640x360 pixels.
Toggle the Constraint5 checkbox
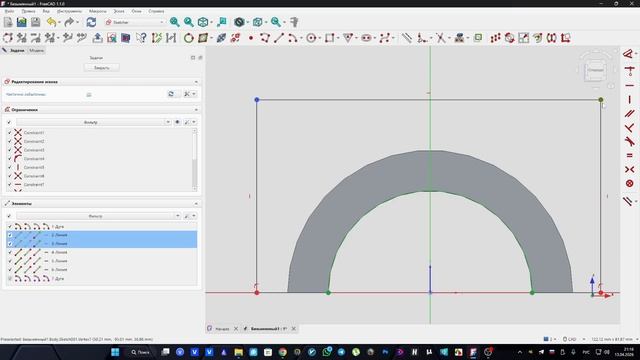[10, 167]
